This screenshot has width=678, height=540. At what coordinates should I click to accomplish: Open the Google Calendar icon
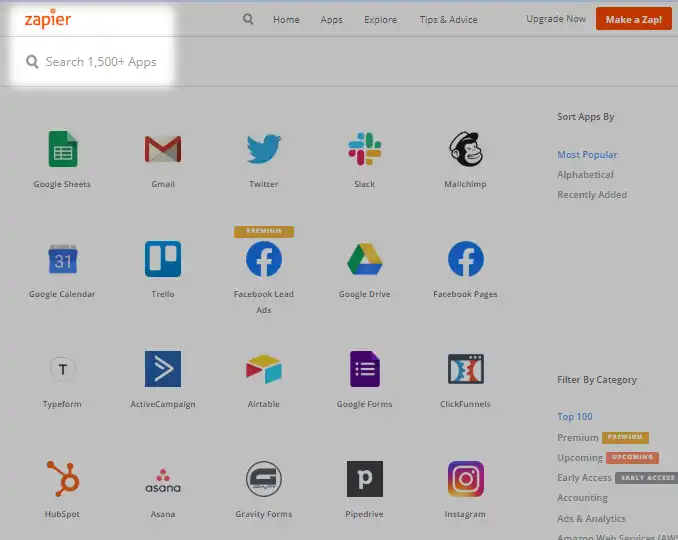tap(63, 259)
